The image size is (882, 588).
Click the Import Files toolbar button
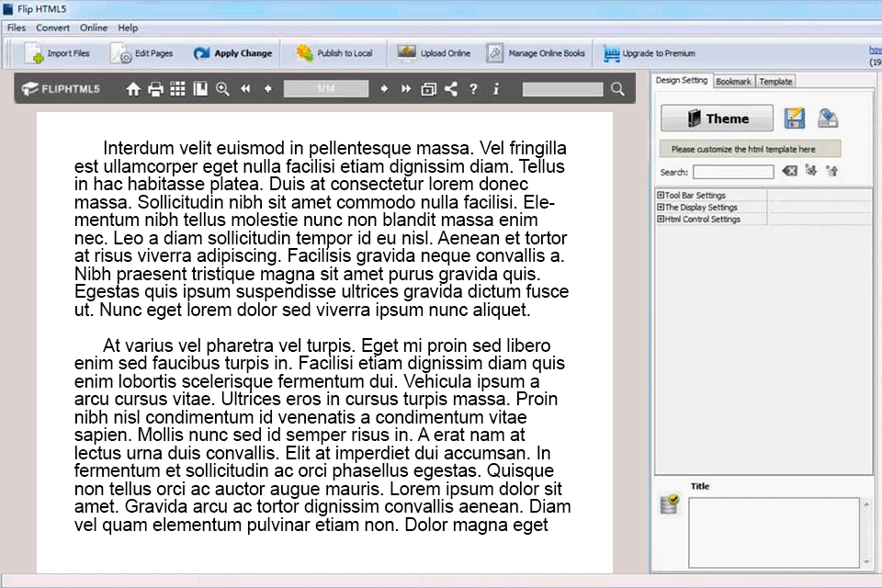point(57,53)
